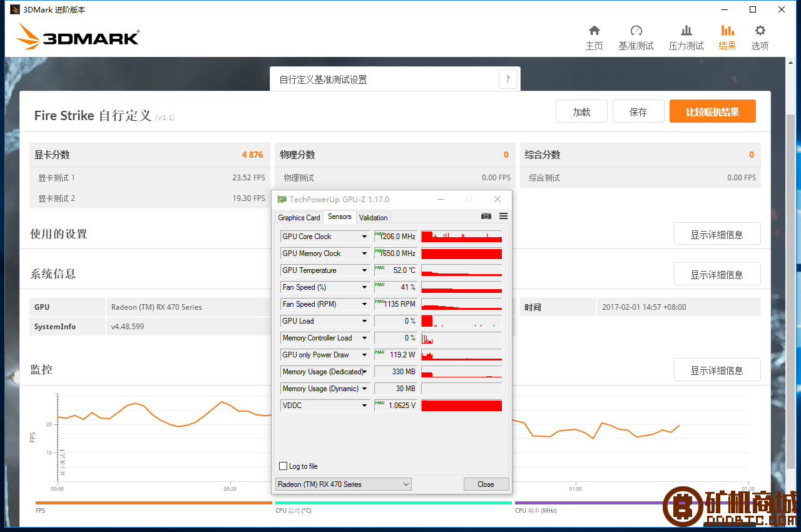Screen dimensions: 801x532
Task: Open the Radeon RX 470 Series GPU selector
Action: pos(343,484)
